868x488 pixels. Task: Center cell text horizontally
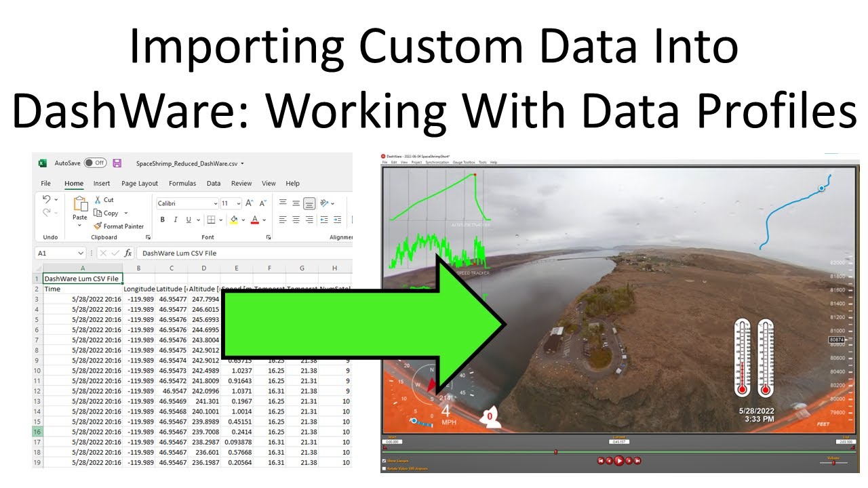[296, 220]
